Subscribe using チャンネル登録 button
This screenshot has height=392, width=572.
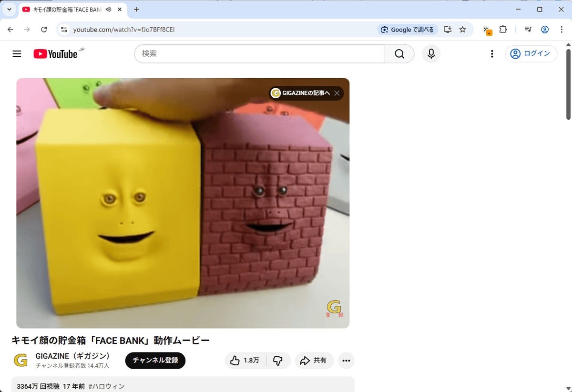pyautogui.click(x=155, y=361)
